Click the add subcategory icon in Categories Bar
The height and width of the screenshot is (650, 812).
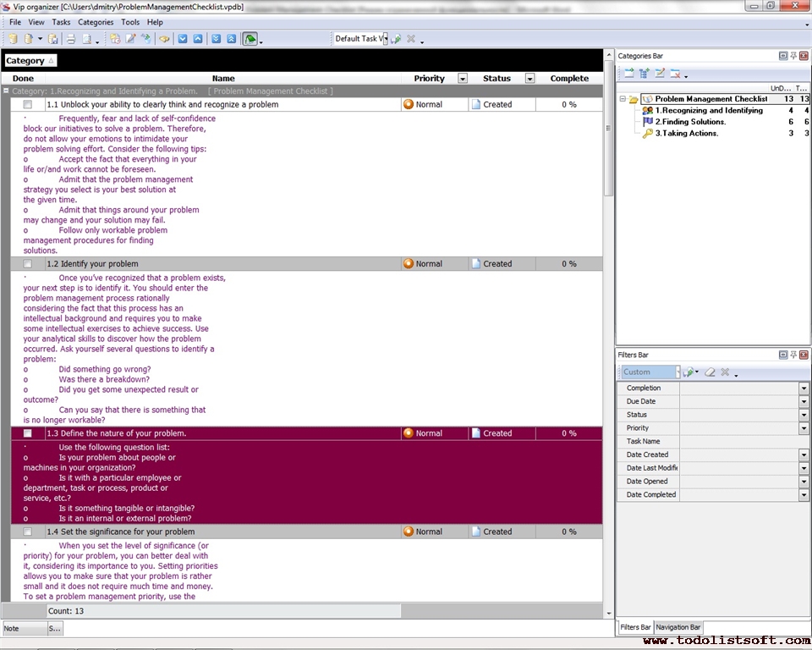tap(645, 74)
